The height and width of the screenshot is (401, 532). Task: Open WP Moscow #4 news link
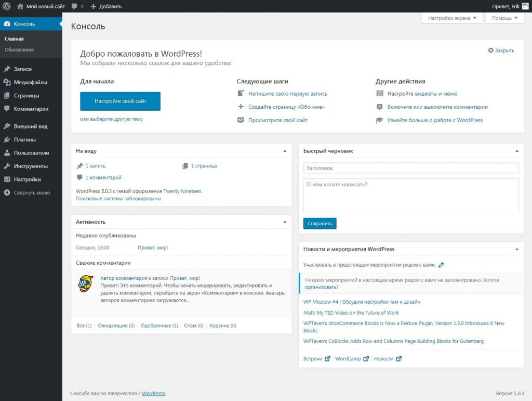[362, 302]
